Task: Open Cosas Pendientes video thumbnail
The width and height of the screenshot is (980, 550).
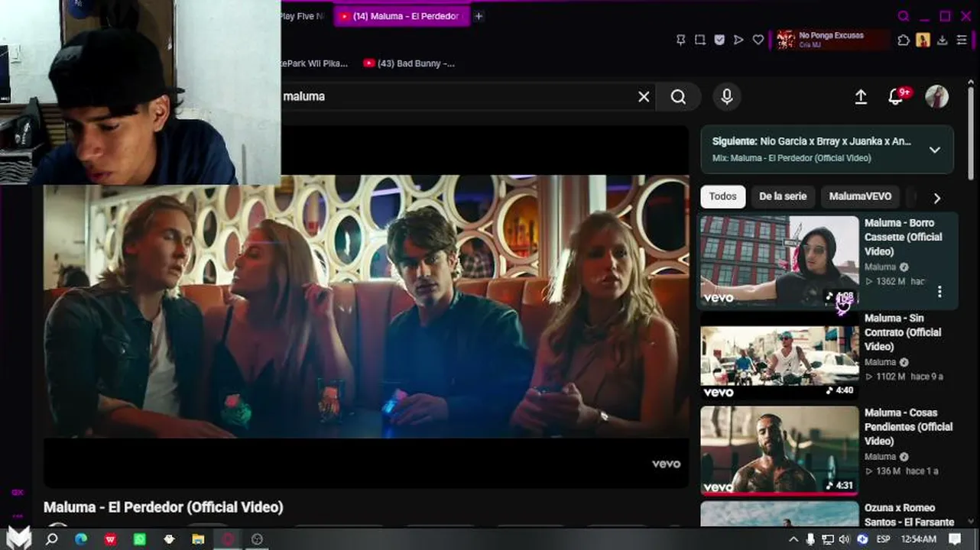Action: click(779, 450)
